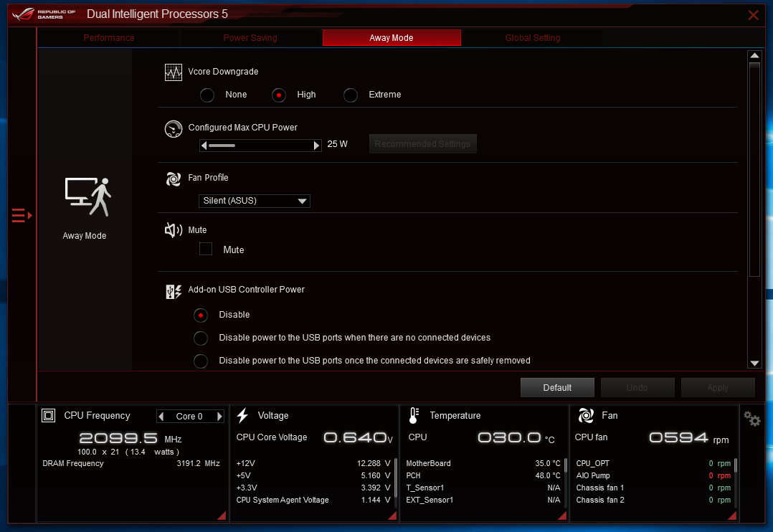Expand the Voltage panel corner triangle

pyautogui.click(x=392, y=516)
